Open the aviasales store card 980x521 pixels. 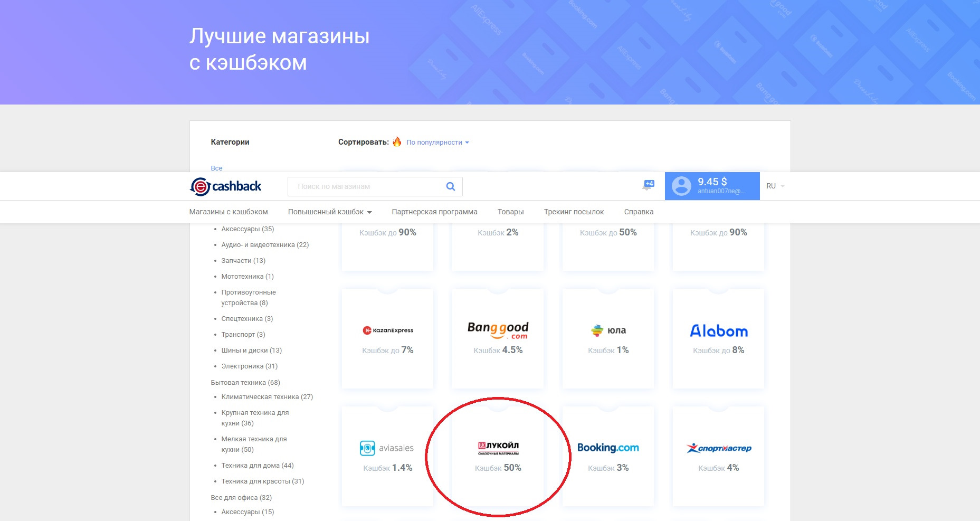point(388,456)
